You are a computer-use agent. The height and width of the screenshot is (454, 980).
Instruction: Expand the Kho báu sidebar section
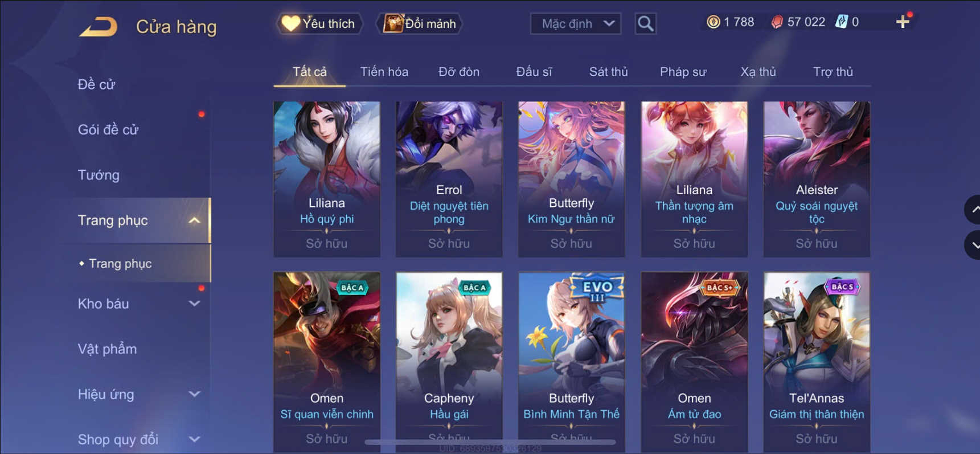coord(194,304)
